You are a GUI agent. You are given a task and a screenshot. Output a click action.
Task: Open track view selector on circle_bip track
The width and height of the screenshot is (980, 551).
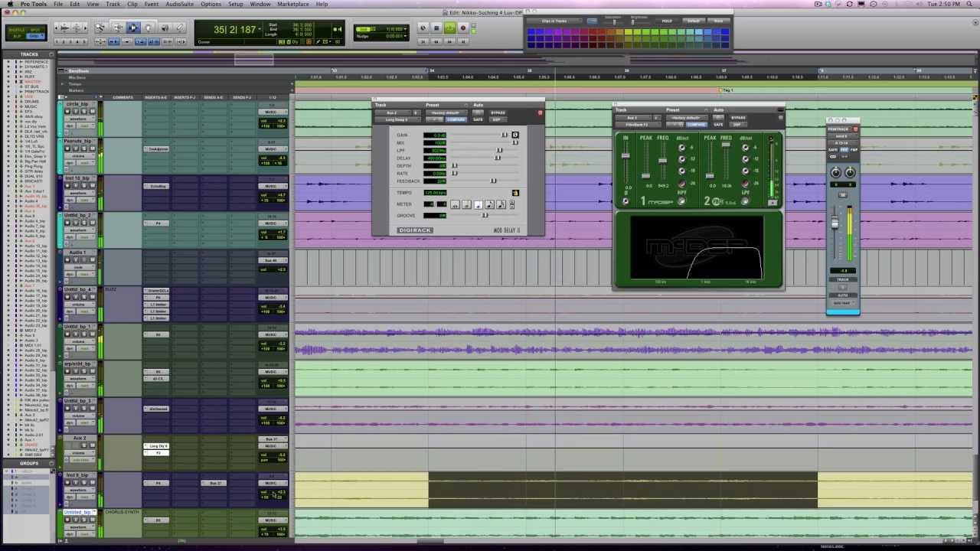pos(80,120)
